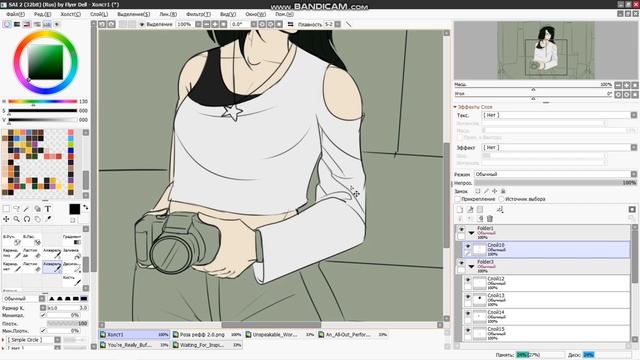The height and width of the screenshot is (360, 640).
Task: Open the Слой menu
Action: click(99, 14)
